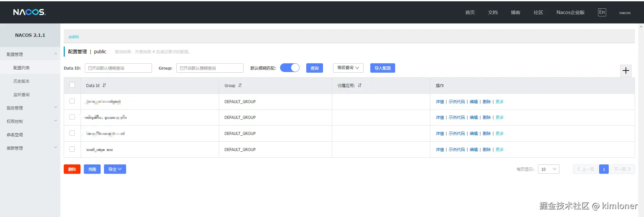
Task: Check the second configuration row checkbox
Action: [72, 117]
